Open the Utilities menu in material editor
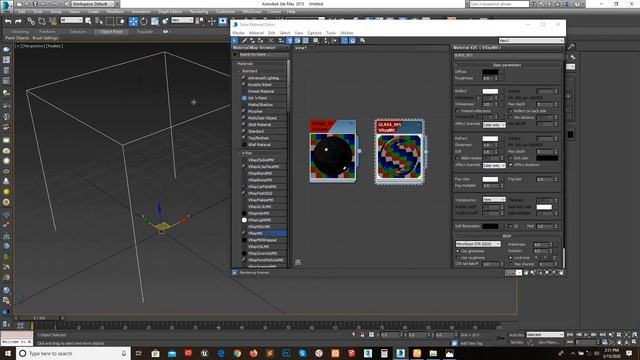The image size is (640, 360). tap(347, 33)
